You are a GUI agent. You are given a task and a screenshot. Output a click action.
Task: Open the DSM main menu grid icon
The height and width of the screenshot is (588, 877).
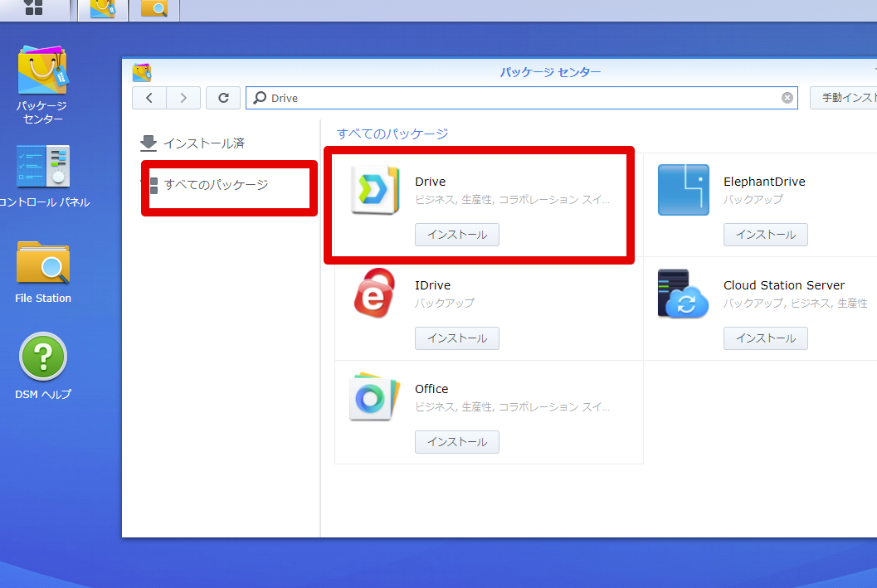pos(33,7)
